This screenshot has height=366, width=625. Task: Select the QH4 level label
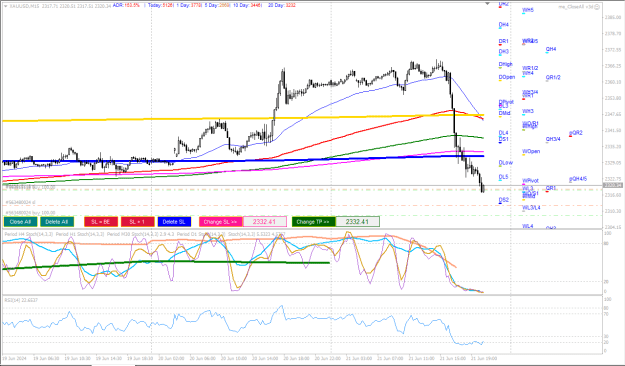coord(551,49)
